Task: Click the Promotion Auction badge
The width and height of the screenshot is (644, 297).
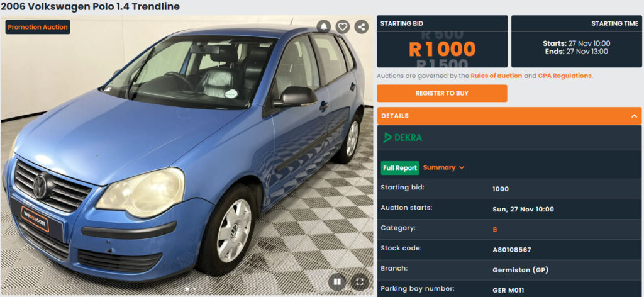Action: click(x=38, y=27)
